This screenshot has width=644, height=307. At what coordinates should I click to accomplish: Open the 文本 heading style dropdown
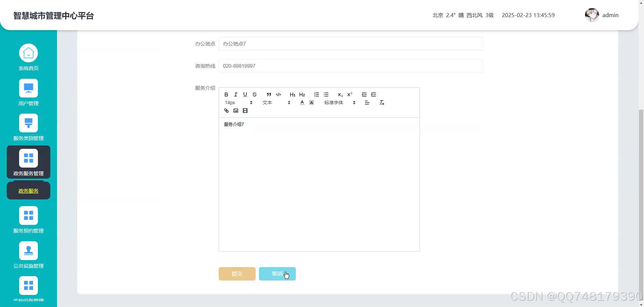click(x=276, y=103)
